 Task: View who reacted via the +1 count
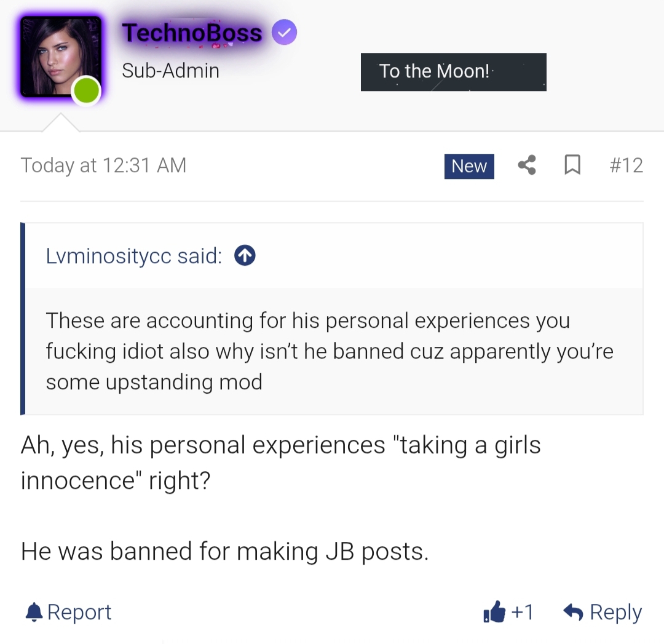pyautogui.click(x=523, y=612)
